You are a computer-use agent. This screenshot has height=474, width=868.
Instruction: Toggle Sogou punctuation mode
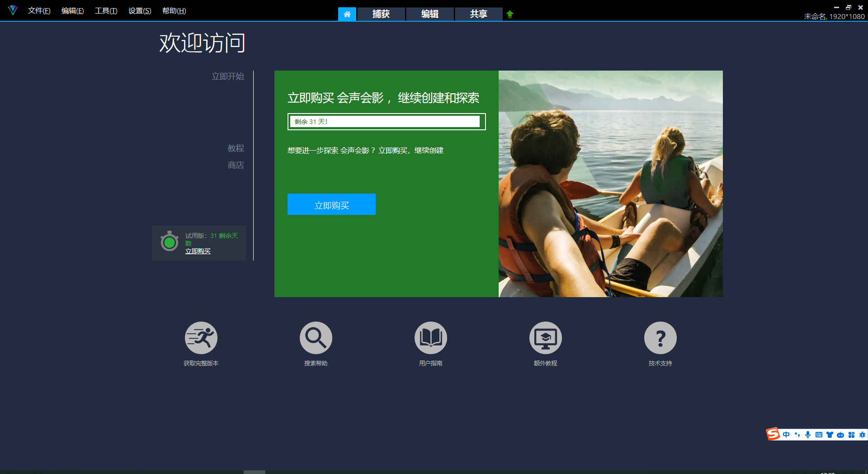(797, 435)
